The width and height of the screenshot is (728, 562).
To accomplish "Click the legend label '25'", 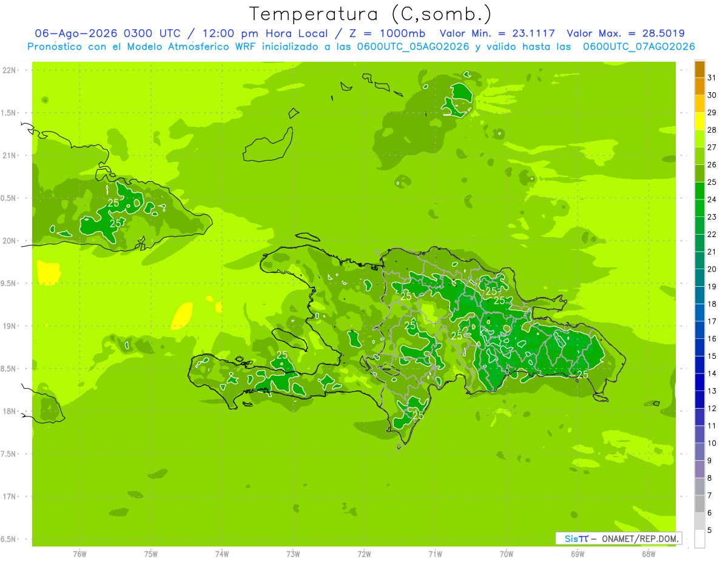I will (x=712, y=182).
